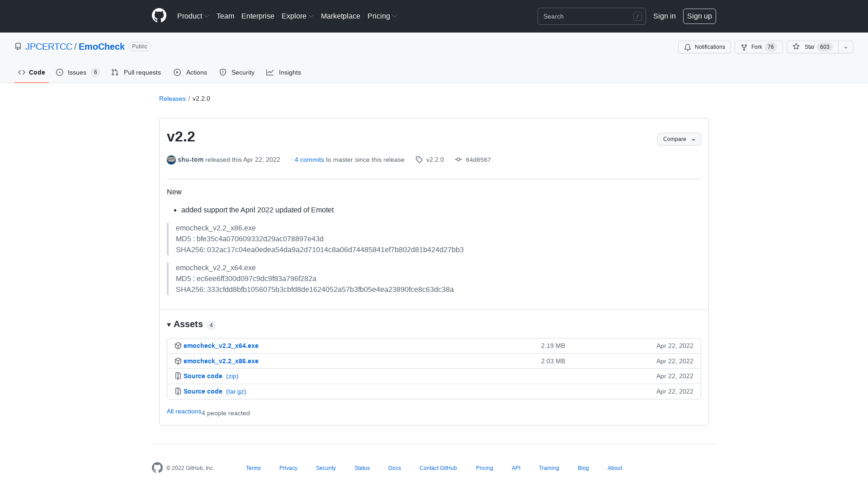Click the star icon in Star button
Image resolution: width=868 pixels, height=488 pixels.
(796, 47)
